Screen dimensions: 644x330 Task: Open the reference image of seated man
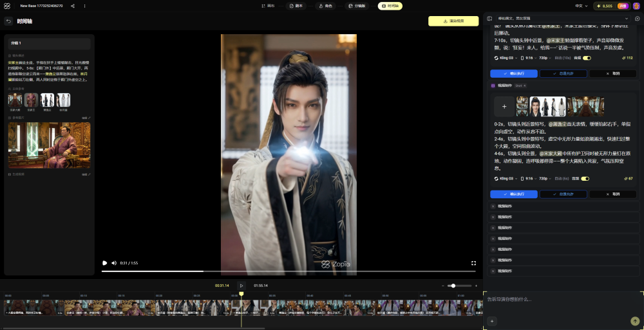pyautogui.click(x=50, y=145)
